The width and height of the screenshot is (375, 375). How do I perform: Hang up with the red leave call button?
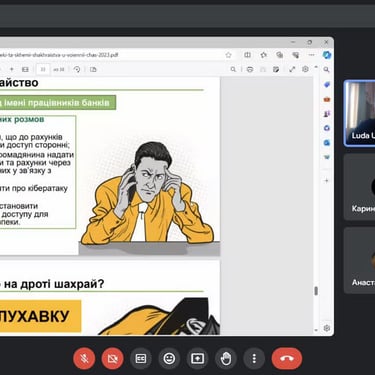click(287, 359)
